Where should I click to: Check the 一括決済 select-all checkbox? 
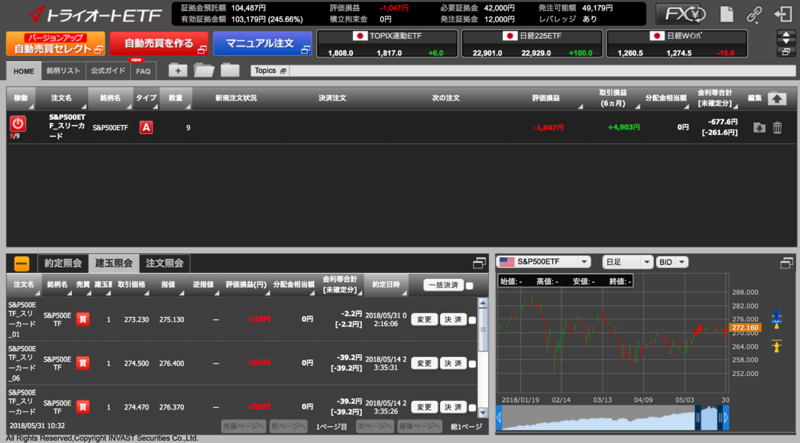[469, 286]
